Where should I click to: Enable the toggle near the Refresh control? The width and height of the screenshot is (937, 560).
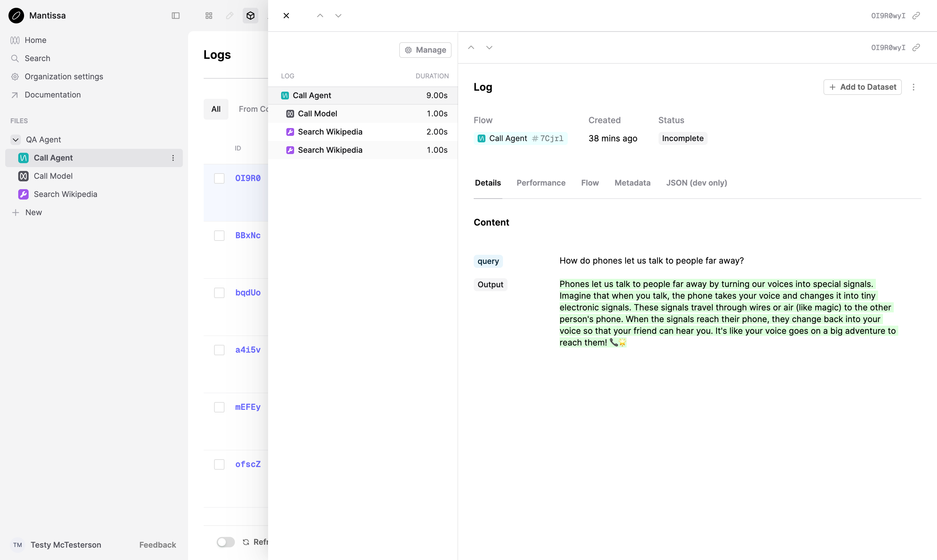pos(225,541)
